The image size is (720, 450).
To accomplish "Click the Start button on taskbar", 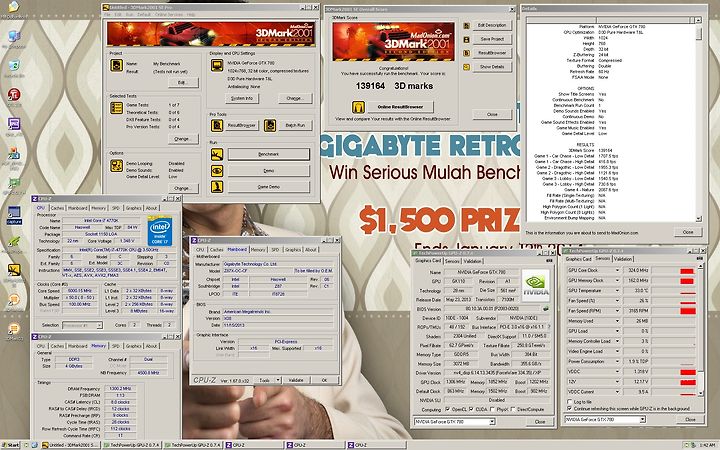I will click(11, 445).
